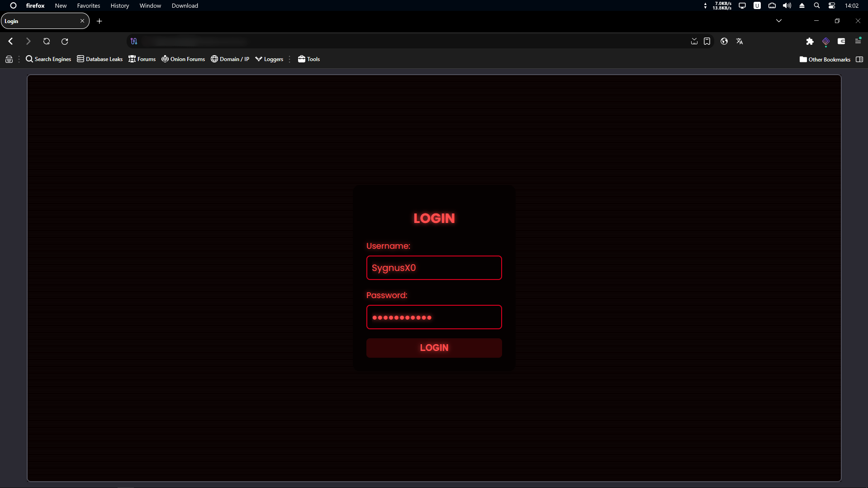
Task: Click the purple diamond extension icon
Action: [x=826, y=42]
